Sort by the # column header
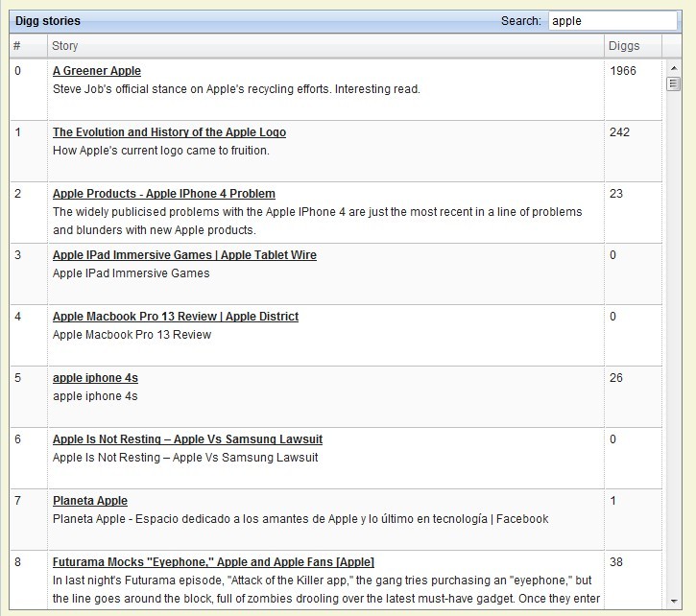Image resolution: width=696 pixels, height=616 pixels. point(29,46)
